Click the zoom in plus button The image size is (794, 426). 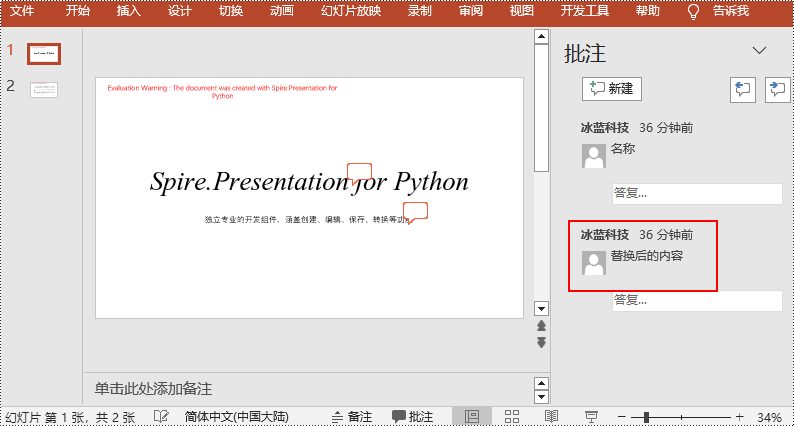click(x=740, y=417)
